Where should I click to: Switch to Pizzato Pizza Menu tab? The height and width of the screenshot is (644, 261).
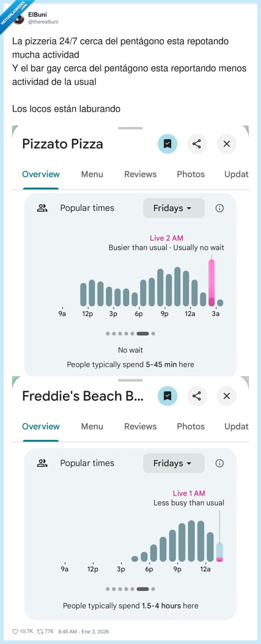click(x=92, y=174)
